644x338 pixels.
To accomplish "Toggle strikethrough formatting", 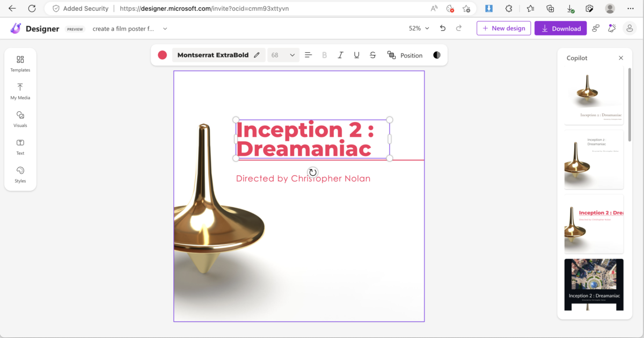I will coord(372,55).
